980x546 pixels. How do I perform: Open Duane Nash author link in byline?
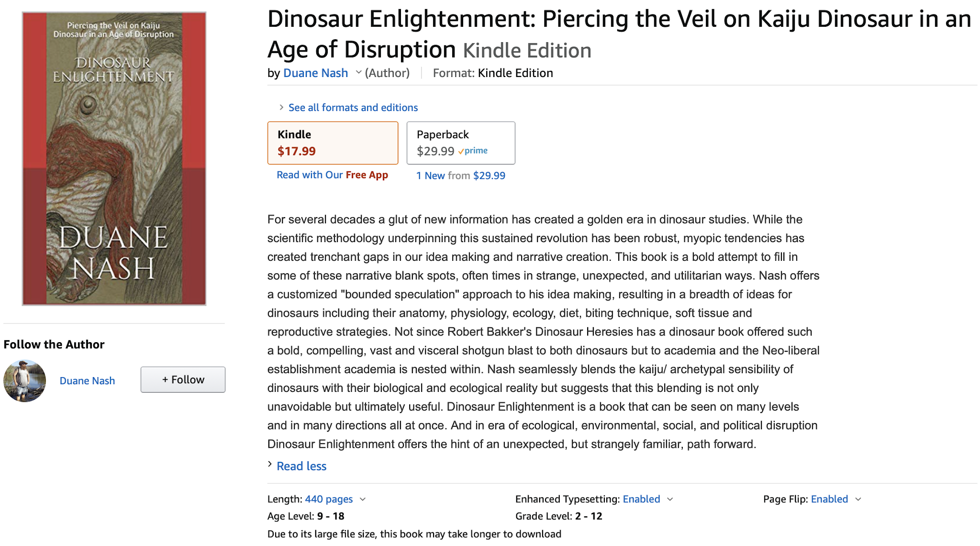(315, 73)
